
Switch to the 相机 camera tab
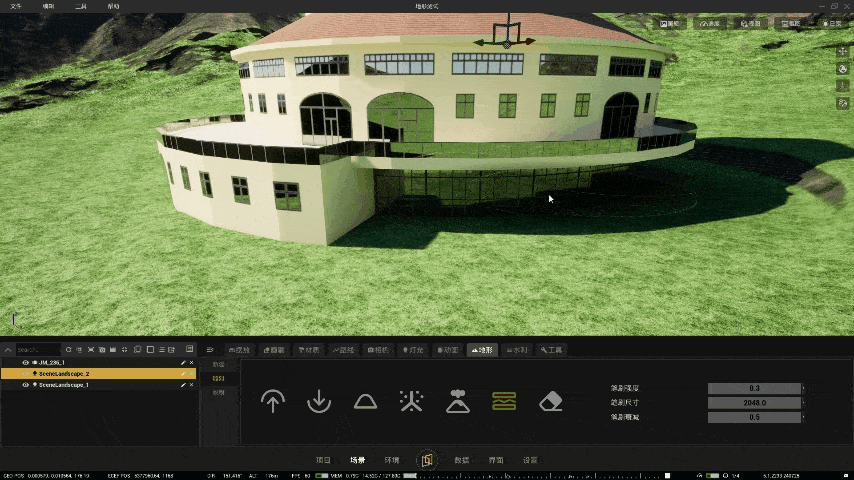click(x=378, y=350)
